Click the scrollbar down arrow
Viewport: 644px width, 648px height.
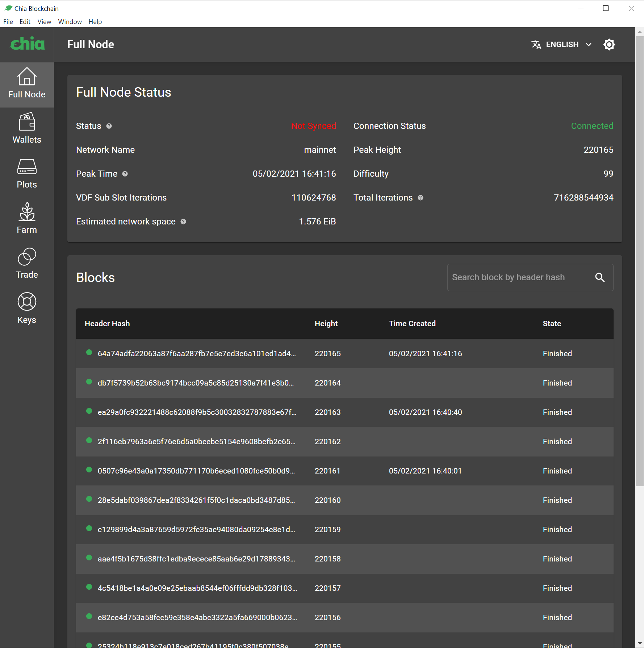[640, 644]
